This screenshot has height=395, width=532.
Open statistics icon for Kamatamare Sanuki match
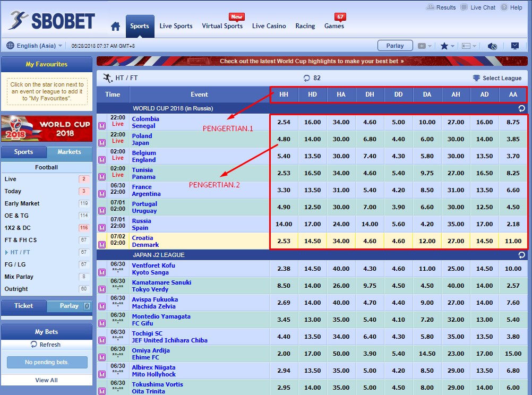(x=102, y=289)
